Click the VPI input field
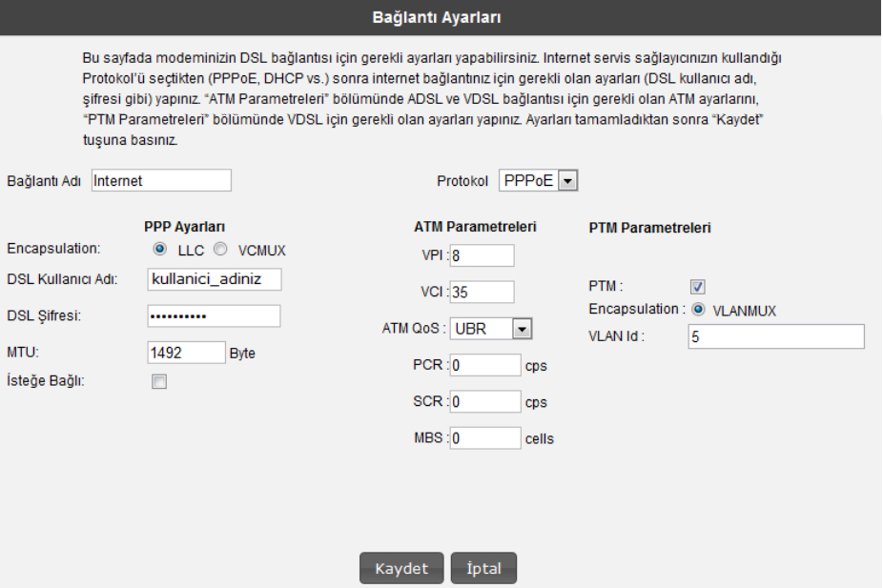 click(x=483, y=255)
